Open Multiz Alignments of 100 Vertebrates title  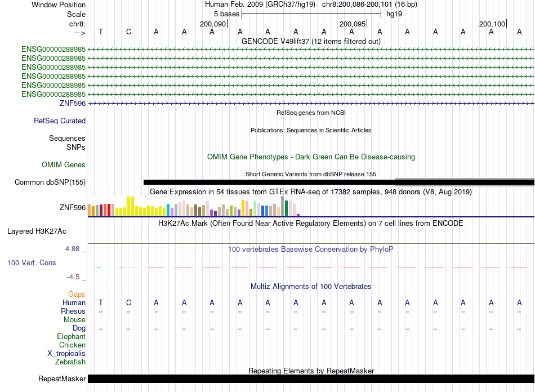coord(311,287)
